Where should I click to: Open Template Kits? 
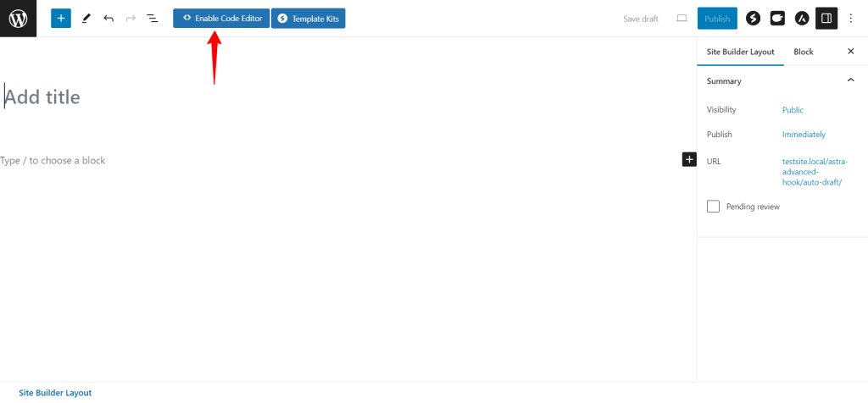pos(309,19)
